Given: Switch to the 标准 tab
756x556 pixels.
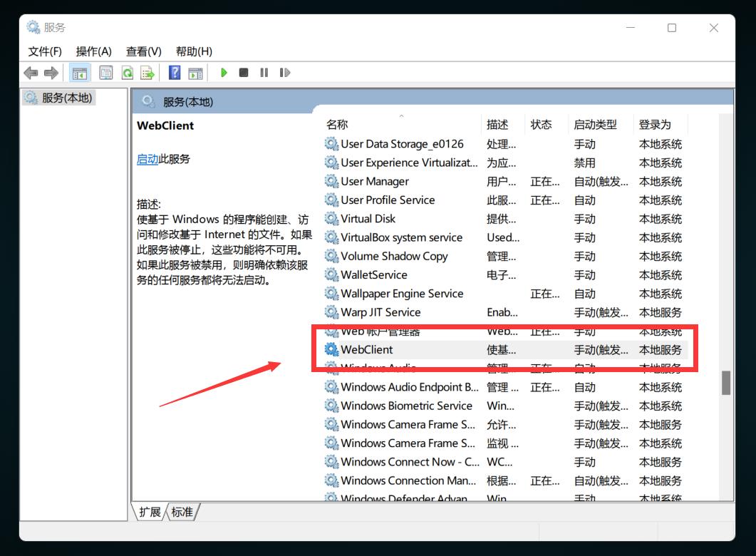Looking at the screenshot, I should tap(182, 512).
